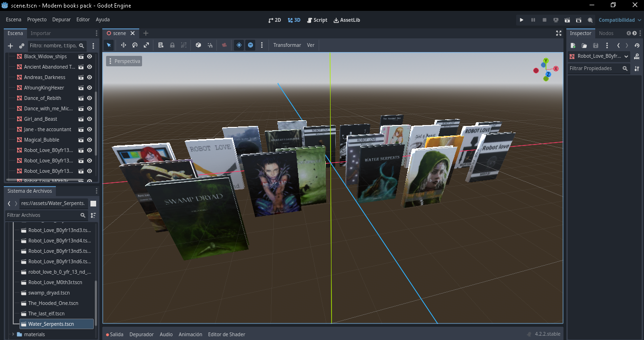Toggle distraction-free mode expand icon

coord(559,33)
